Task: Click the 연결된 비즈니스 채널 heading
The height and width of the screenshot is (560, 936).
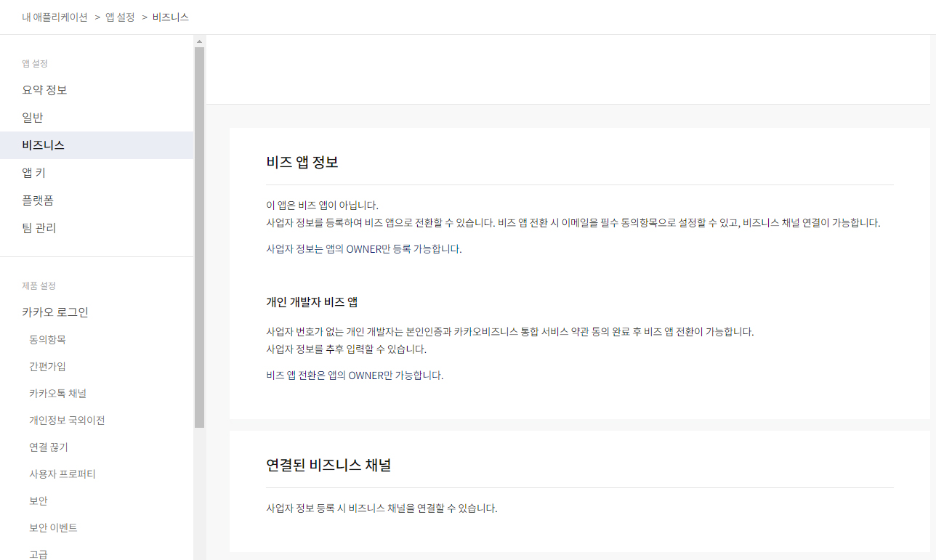Action: 328,465
